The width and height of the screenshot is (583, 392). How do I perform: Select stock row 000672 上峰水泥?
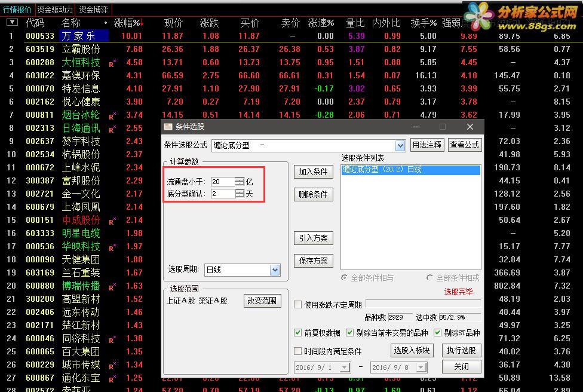coord(80,167)
